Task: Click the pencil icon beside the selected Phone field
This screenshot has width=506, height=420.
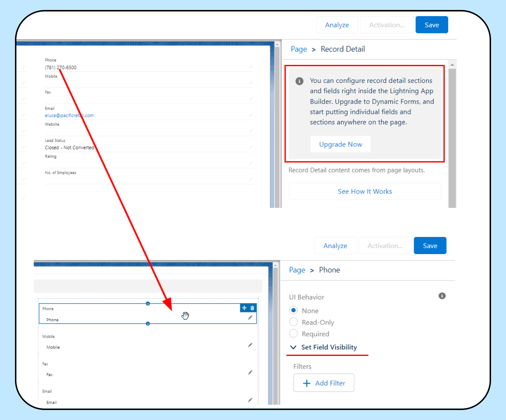Action: pos(250,317)
